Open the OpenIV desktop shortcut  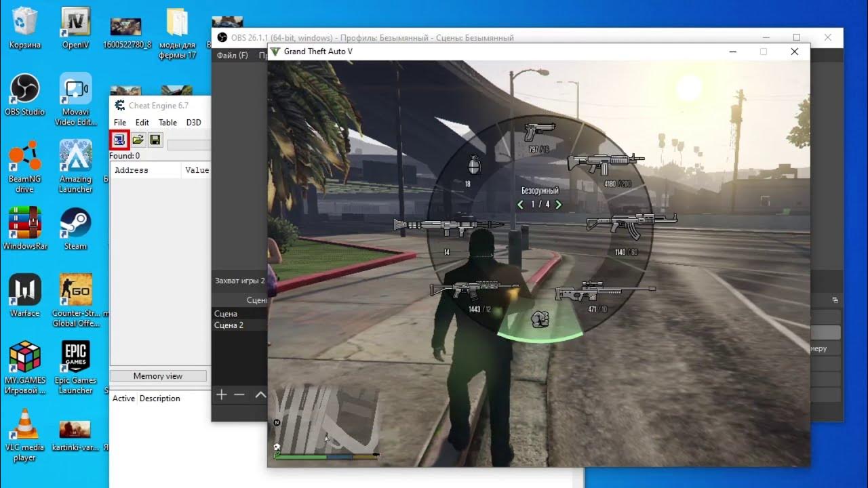[76, 29]
